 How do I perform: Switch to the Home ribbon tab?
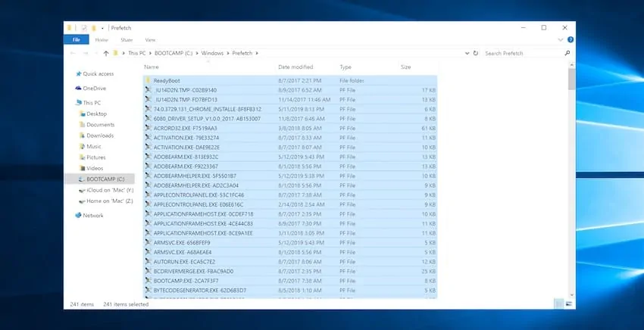tap(102, 40)
